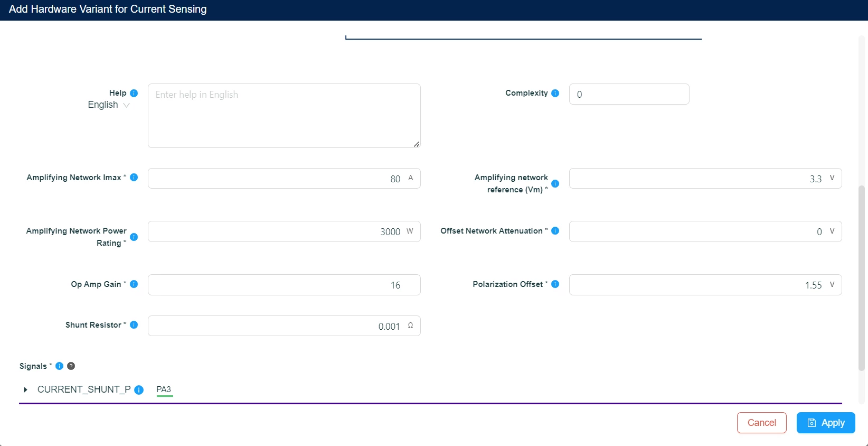Click the Offset Network Attenuation field

pyautogui.click(x=705, y=231)
